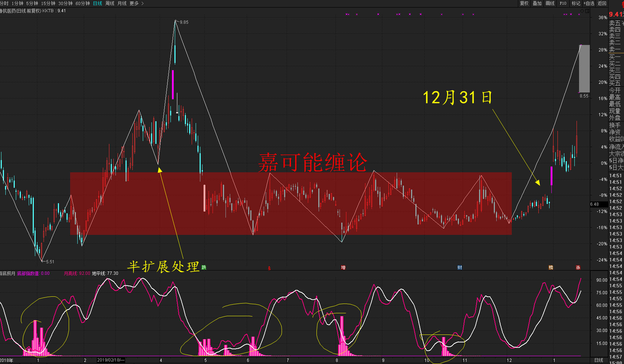This screenshot has width=624, height=364.
Task: Click the gray rectangle beside 8.55
Action: click(x=584, y=69)
